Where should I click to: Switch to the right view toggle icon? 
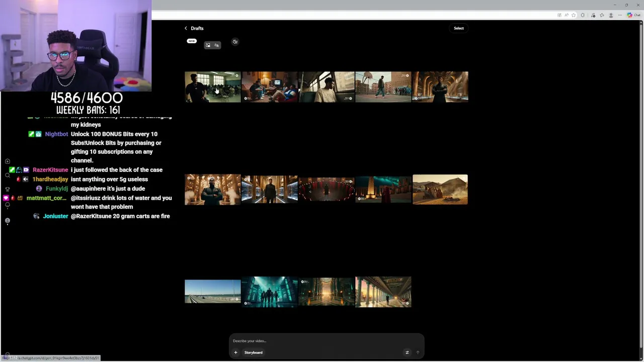coord(217,45)
